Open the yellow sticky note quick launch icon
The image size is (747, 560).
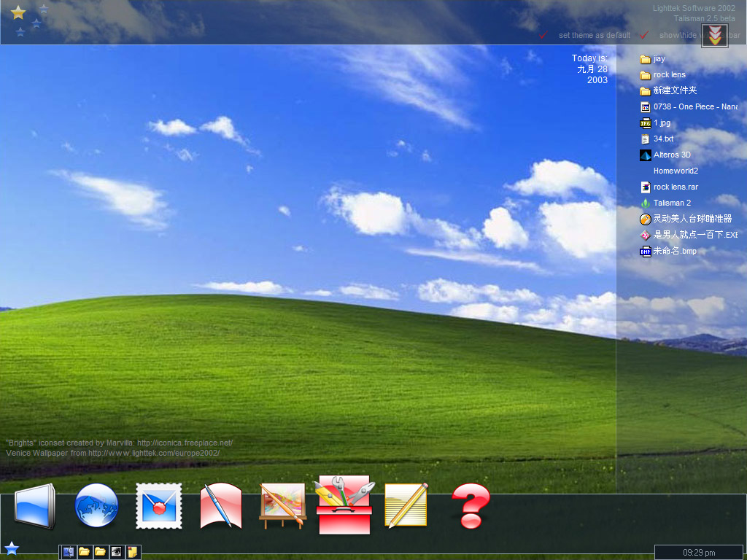(x=133, y=552)
